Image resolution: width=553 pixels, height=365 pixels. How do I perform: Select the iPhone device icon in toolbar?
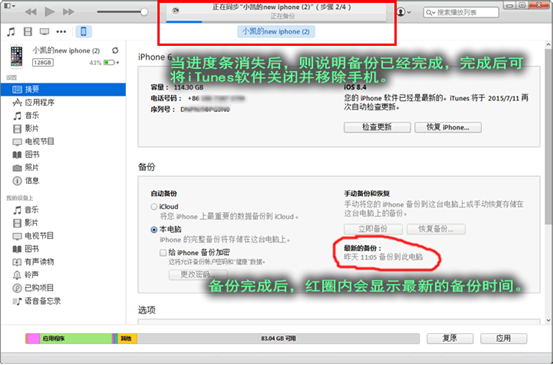[x=84, y=32]
